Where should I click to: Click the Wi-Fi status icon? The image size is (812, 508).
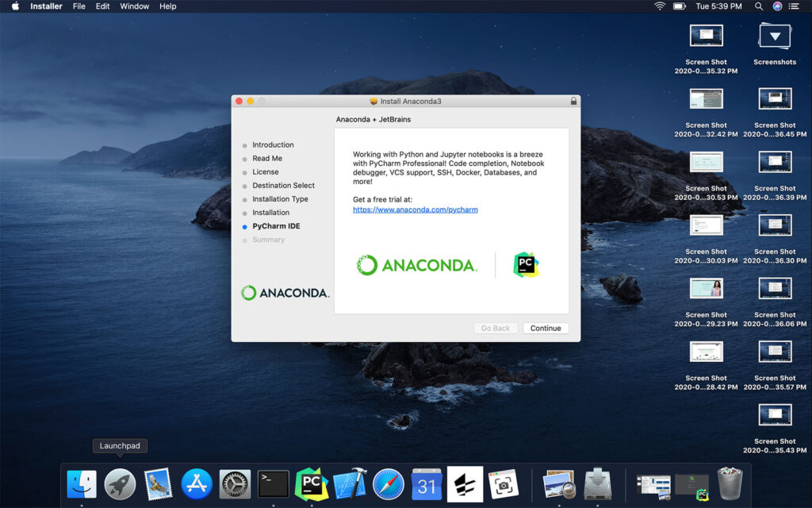[660, 6]
